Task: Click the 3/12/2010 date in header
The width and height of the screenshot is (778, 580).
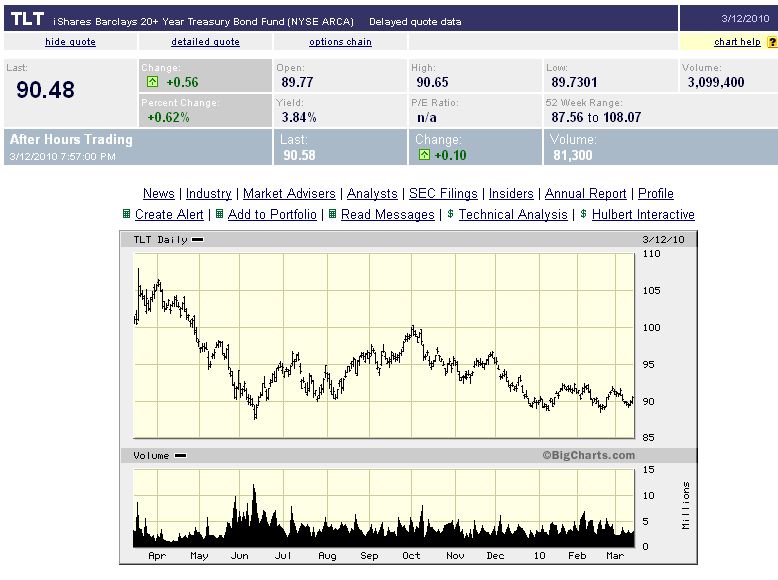Action: pyautogui.click(x=745, y=18)
